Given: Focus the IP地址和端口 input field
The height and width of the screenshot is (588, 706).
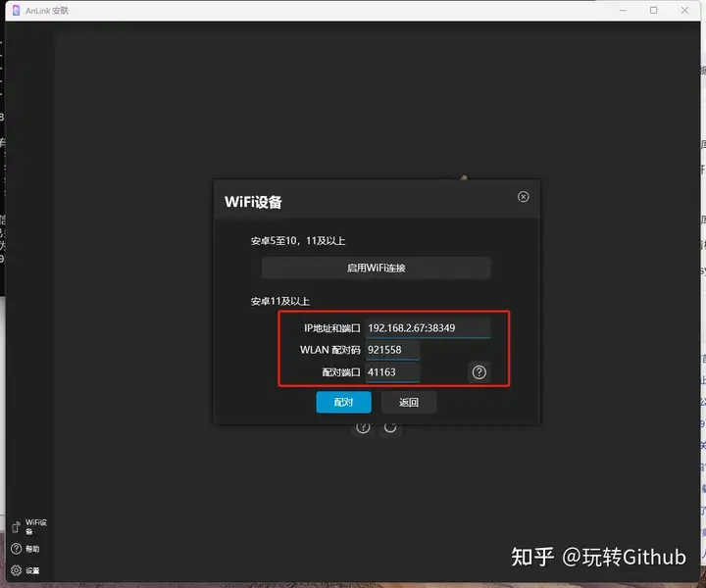Looking at the screenshot, I should [x=427, y=328].
